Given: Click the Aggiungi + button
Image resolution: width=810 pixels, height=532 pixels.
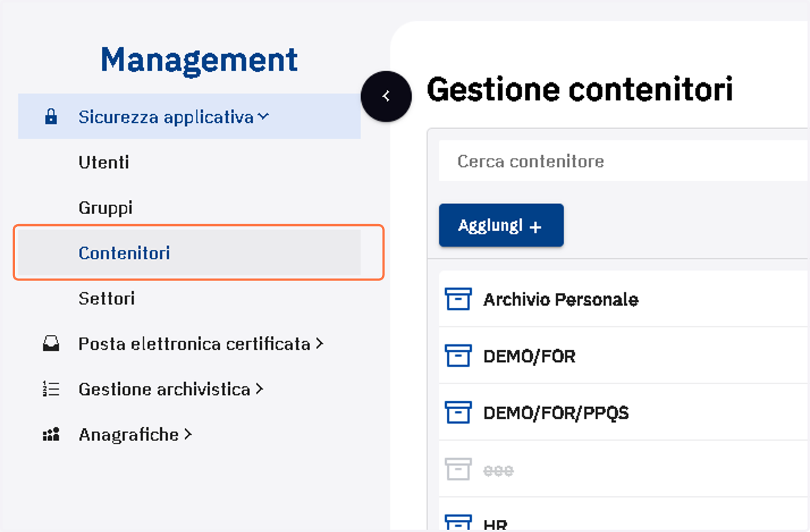Looking at the screenshot, I should pyautogui.click(x=501, y=225).
